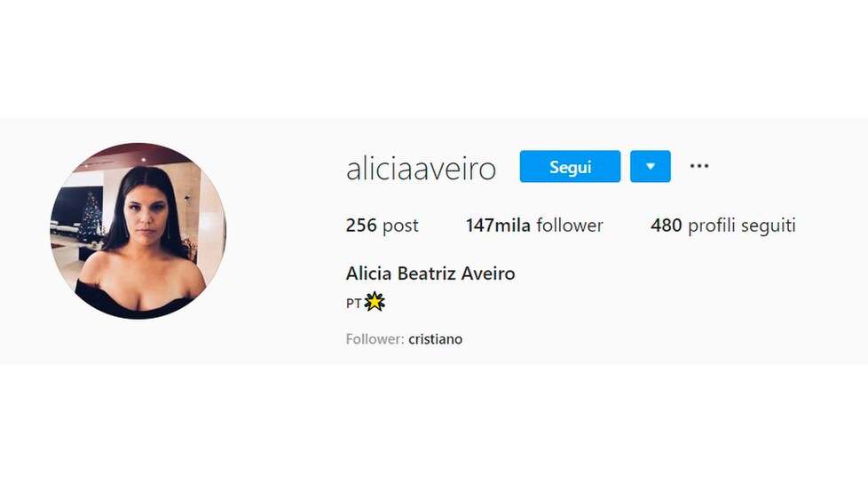Open aliciaaveiro's round profile picture

[x=138, y=231]
